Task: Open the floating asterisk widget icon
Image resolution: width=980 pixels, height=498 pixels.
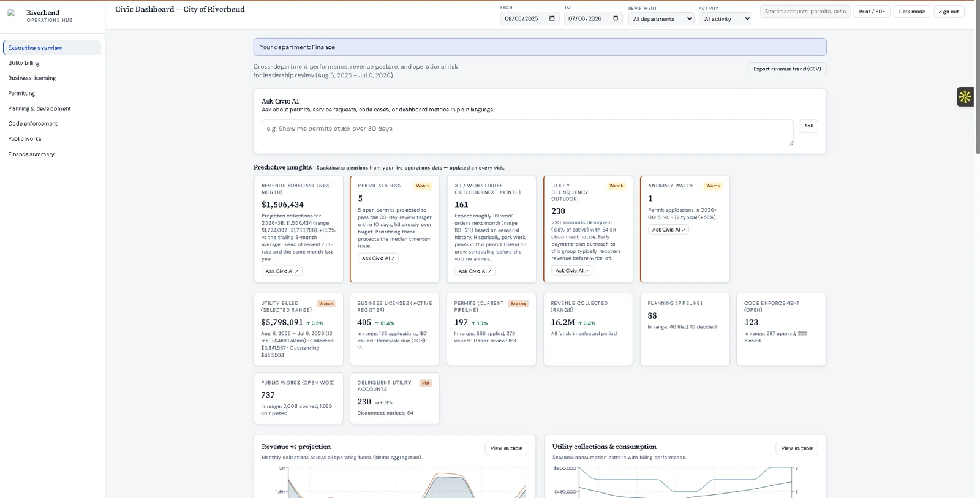Action: [x=965, y=97]
